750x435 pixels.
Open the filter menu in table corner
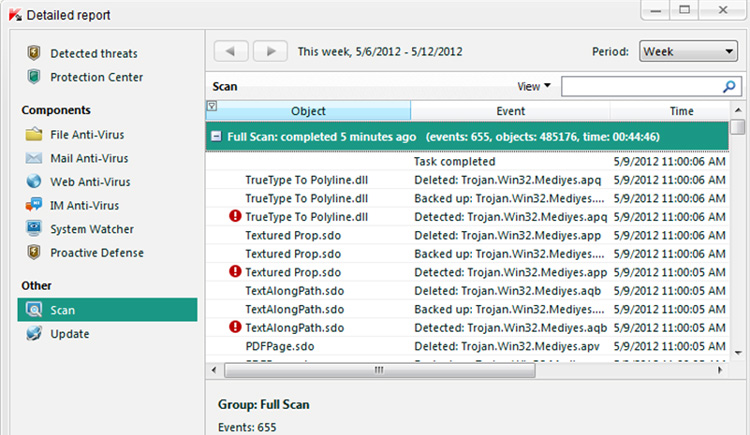click(211, 105)
